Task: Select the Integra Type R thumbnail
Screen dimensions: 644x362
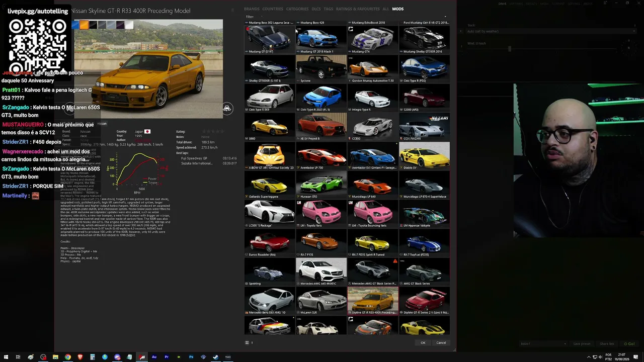Action: pyautogui.click(x=372, y=98)
